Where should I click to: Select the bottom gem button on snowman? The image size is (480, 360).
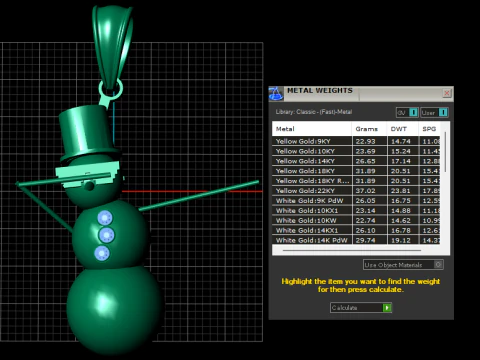102,253
